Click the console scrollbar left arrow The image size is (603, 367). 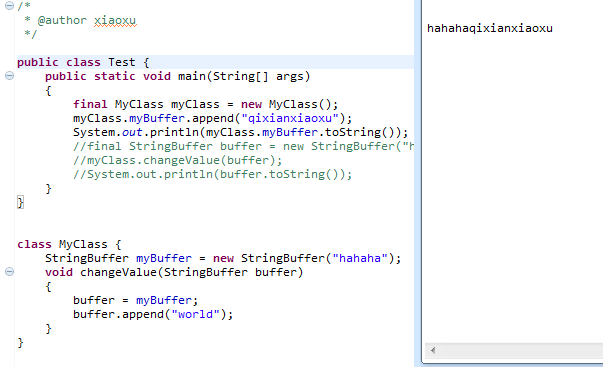(433, 350)
